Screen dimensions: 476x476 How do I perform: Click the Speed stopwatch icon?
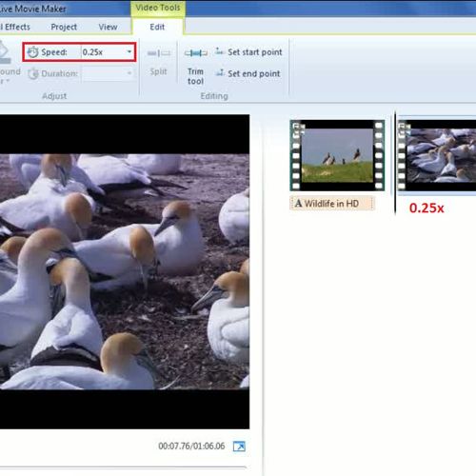[x=32, y=52]
